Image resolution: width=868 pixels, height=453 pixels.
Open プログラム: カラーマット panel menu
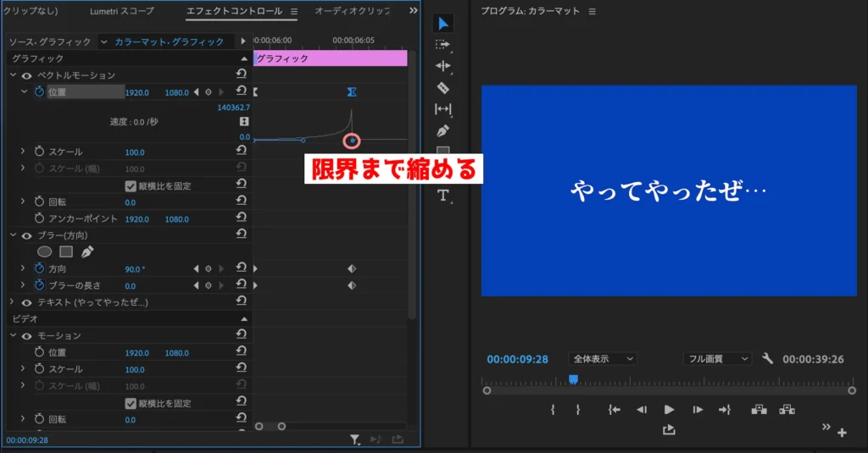[593, 11]
